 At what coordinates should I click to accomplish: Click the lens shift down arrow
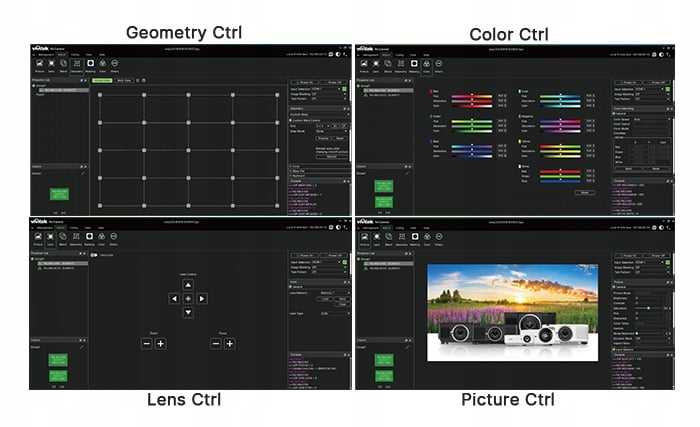coord(187,312)
